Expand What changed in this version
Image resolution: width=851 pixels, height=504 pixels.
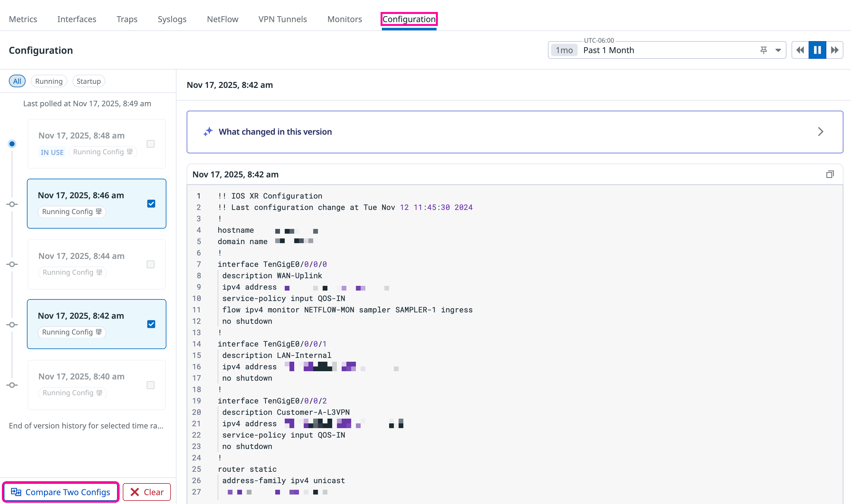point(820,132)
